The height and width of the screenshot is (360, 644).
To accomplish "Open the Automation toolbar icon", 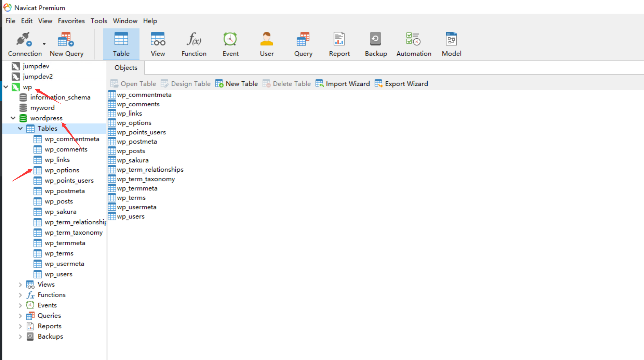I will 414,44.
